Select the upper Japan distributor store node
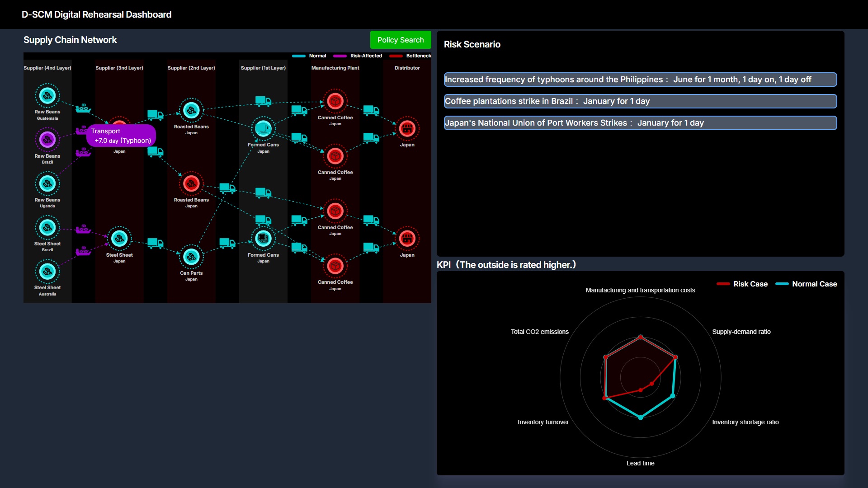This screenshot has height=488, width=868. pos(407,128)
